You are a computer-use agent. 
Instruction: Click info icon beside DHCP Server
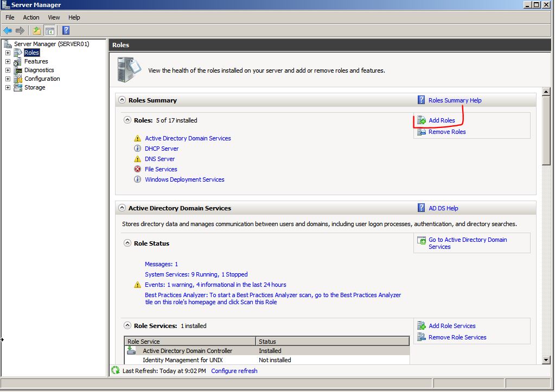pos(137,148)
